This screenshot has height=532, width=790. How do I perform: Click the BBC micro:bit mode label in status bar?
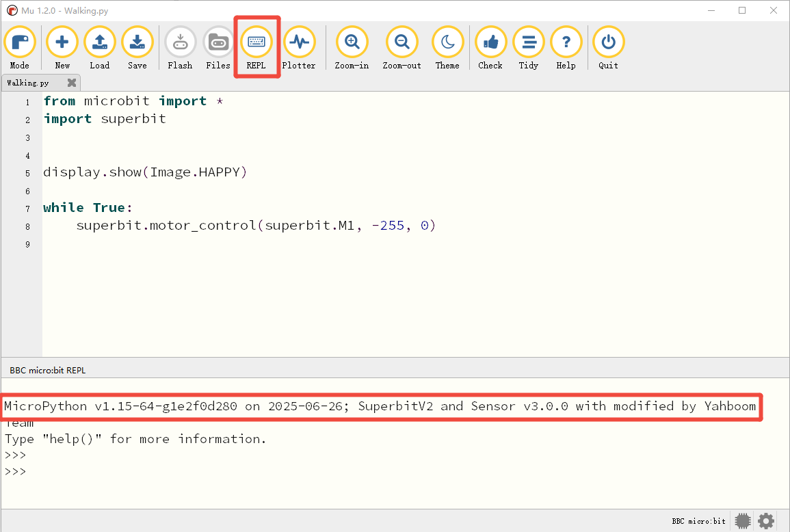(x=699, y=521)
